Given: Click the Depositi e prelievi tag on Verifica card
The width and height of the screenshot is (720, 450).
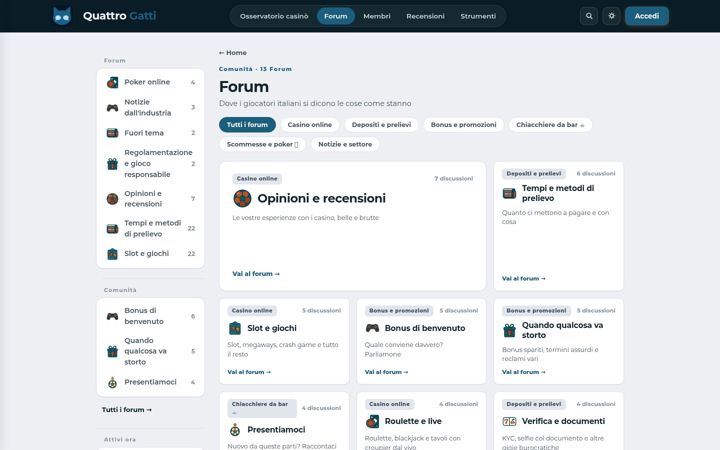Looking at the screenshot, I should click(534, 405).
